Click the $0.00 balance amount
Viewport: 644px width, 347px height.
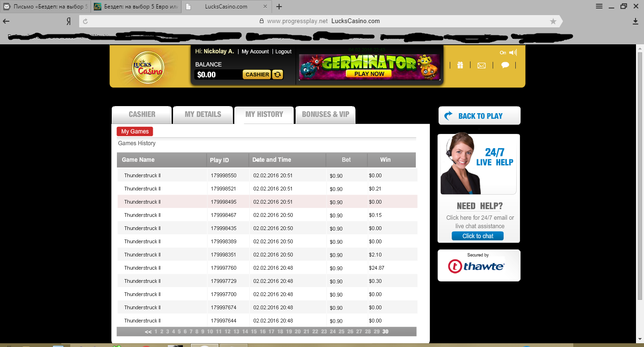pyautogui.click(x=206, y=74)
